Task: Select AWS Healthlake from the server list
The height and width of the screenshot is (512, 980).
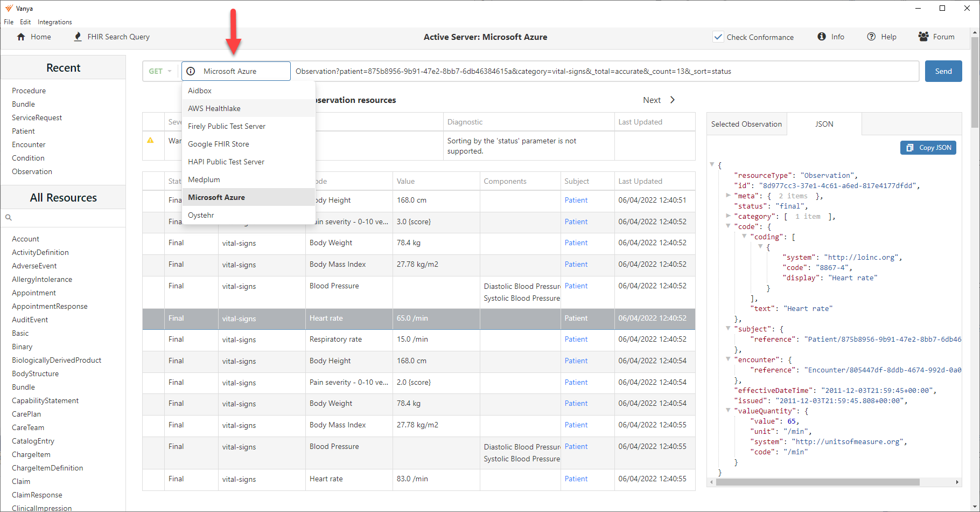Action: [248, 108]
